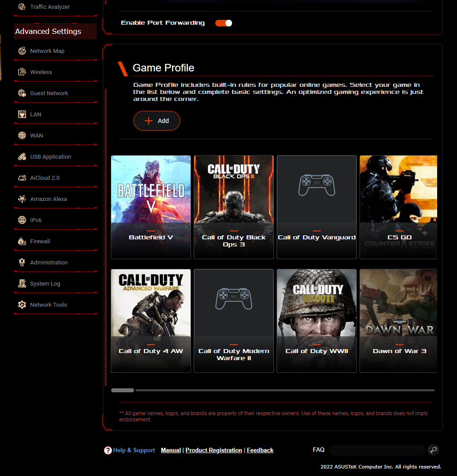Go to Guest Network settings
This screenshot has width=457, height=476.
click(56, 93)
